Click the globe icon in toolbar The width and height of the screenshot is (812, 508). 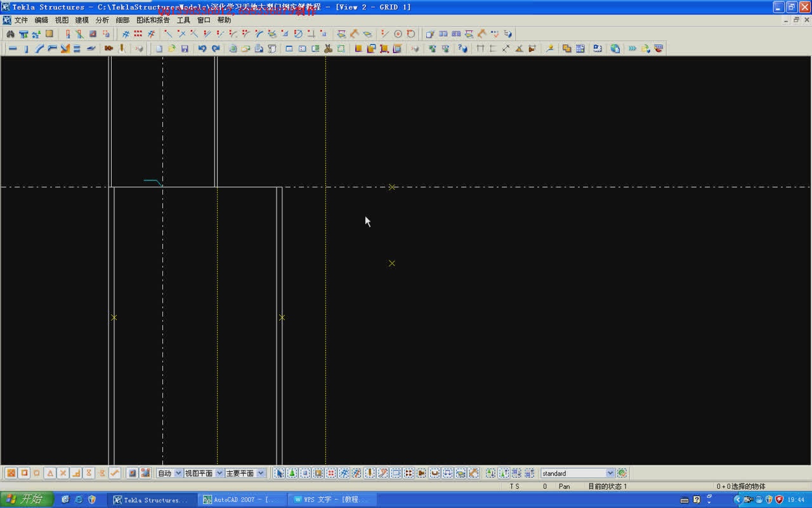pos(615,48)
